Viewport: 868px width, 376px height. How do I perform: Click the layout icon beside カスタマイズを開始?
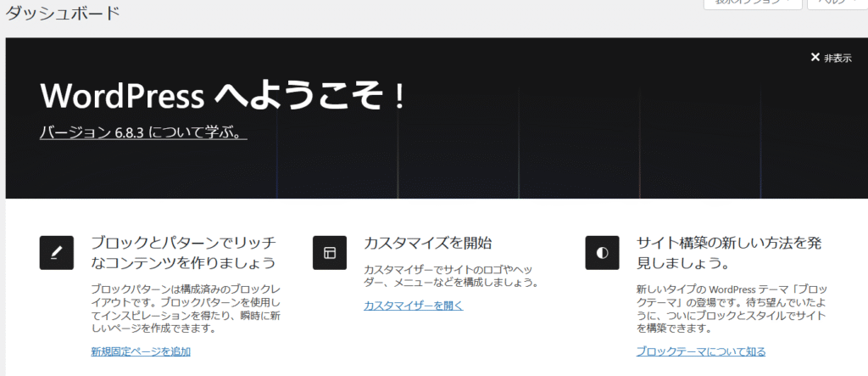click(330, 252)
